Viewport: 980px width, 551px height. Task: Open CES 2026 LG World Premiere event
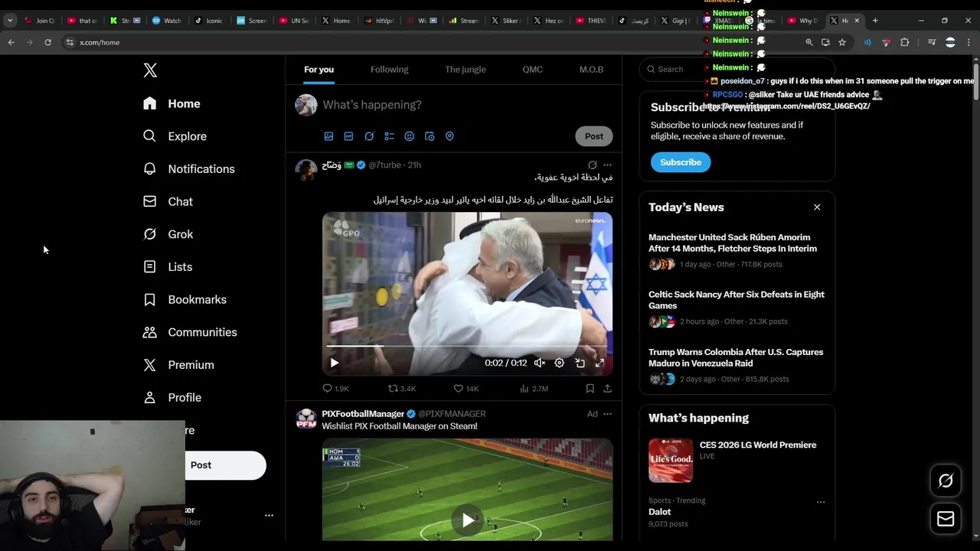[x=737, y=460]
